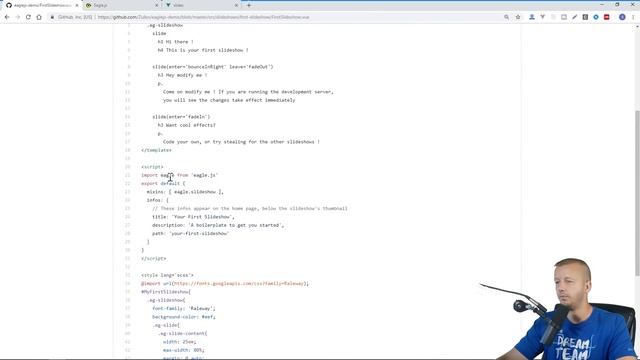View site info via padlock icon

[x=52, y=17]
